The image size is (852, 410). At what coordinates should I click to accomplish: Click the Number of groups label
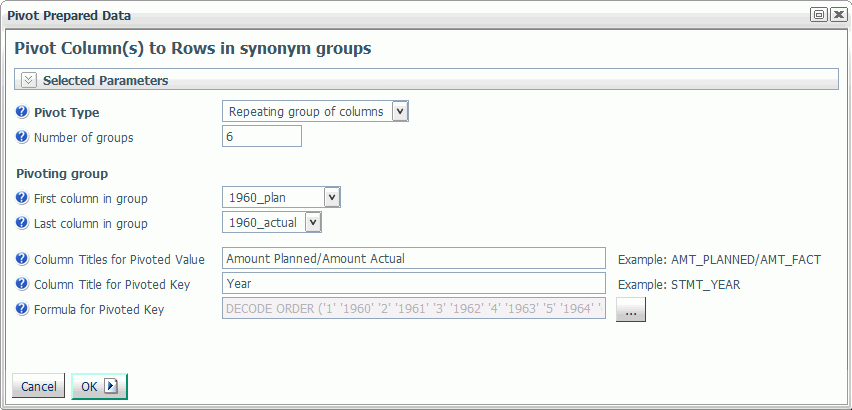pos(84,138)
